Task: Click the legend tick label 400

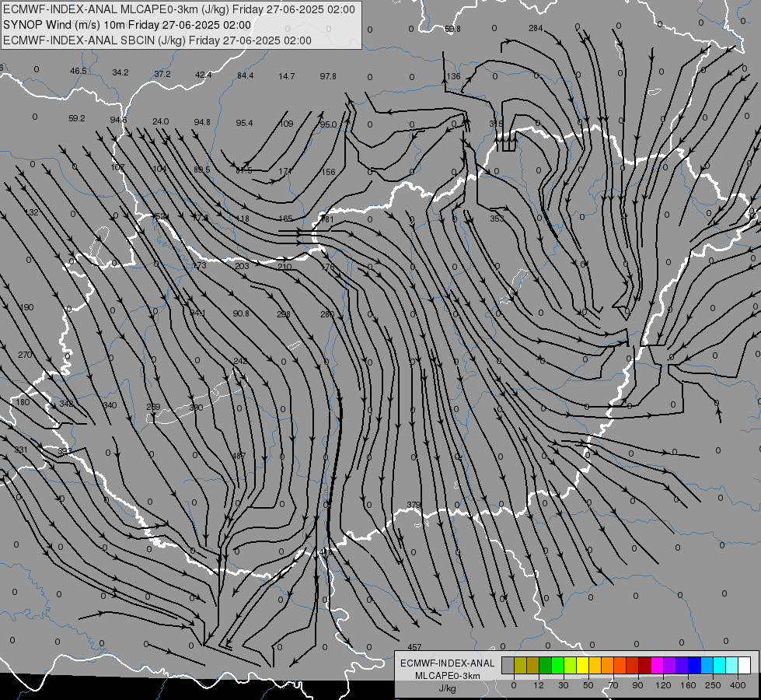Action: point(738,685)
